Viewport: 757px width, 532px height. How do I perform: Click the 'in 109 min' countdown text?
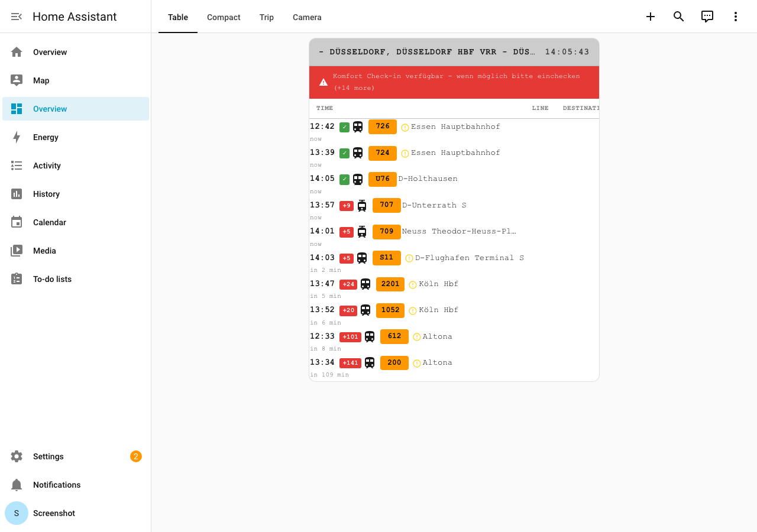tap(329, 375)
